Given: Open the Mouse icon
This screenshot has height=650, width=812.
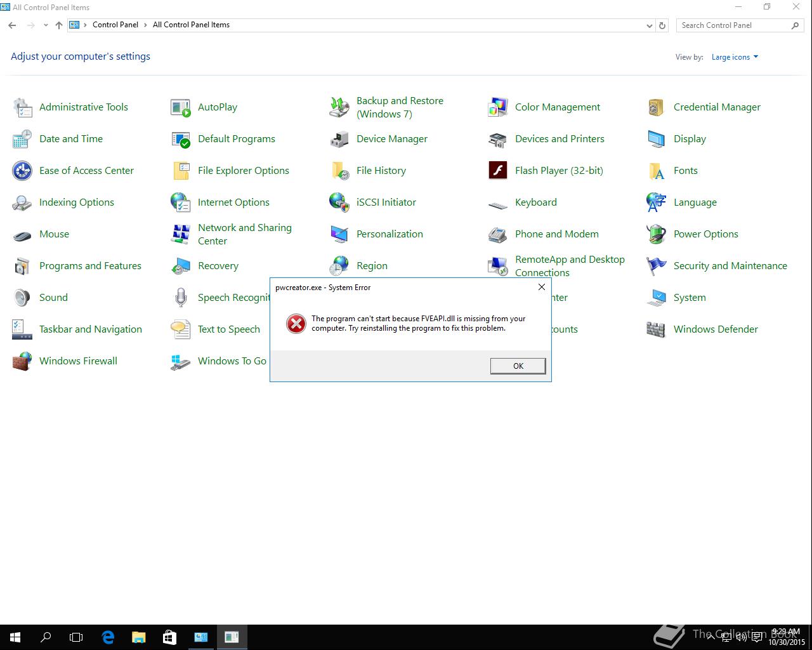Looking at the screenshot, I should click(23, 234).
